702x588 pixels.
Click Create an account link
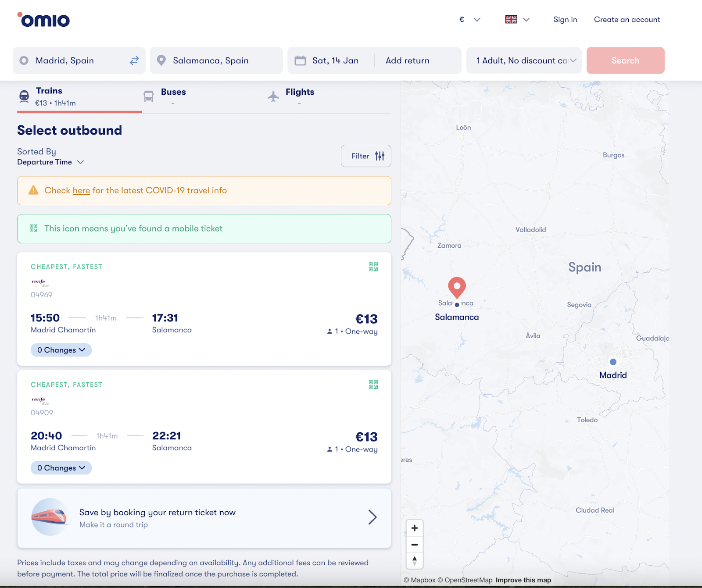(627, 19)
